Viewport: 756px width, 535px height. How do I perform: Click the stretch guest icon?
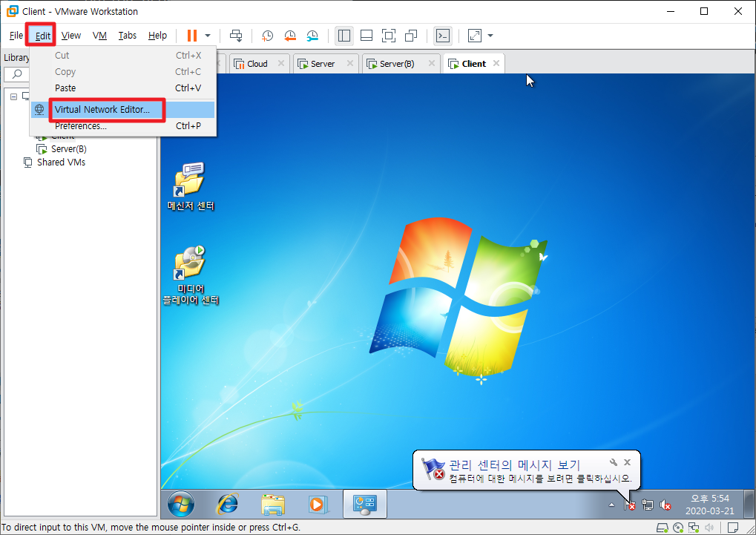475,36
